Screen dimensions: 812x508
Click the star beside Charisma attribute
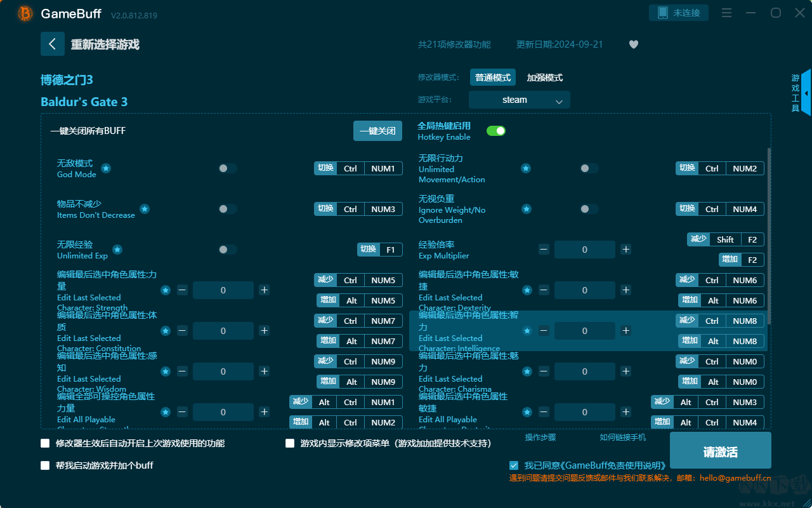[527, 371]
